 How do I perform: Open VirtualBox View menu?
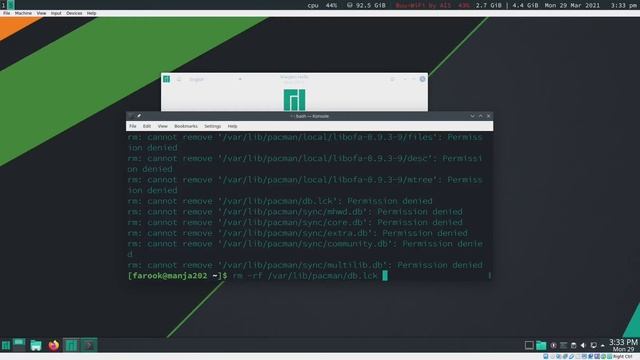(41, 13)
